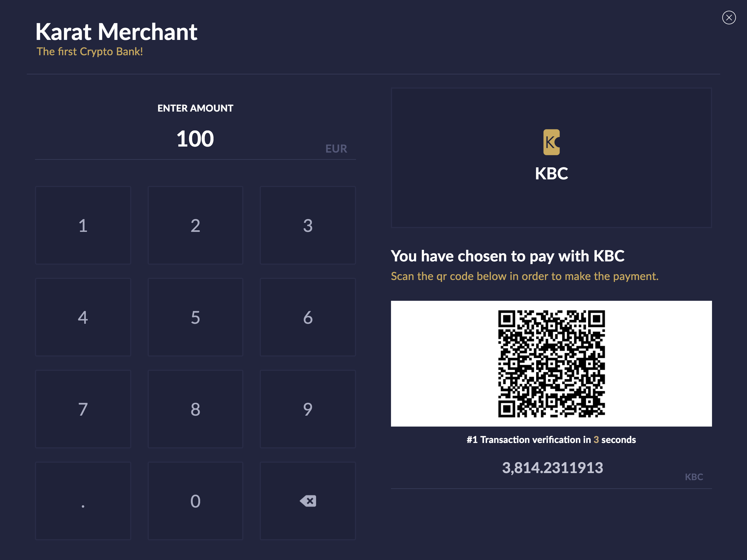This screenshot has height=560, width=747.
Task: Tap keypad digit 1
Action: coord(83,225)
